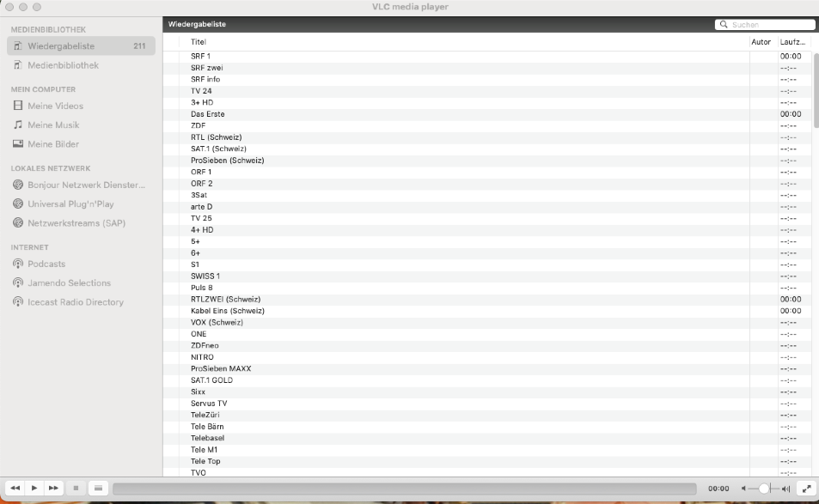
Task: Click the Icecast Radio Directory icon
Action: (18, 301)
